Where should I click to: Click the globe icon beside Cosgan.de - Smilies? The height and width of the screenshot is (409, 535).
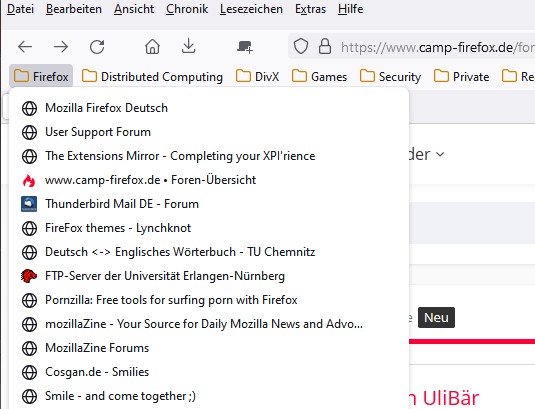(29, 372)
